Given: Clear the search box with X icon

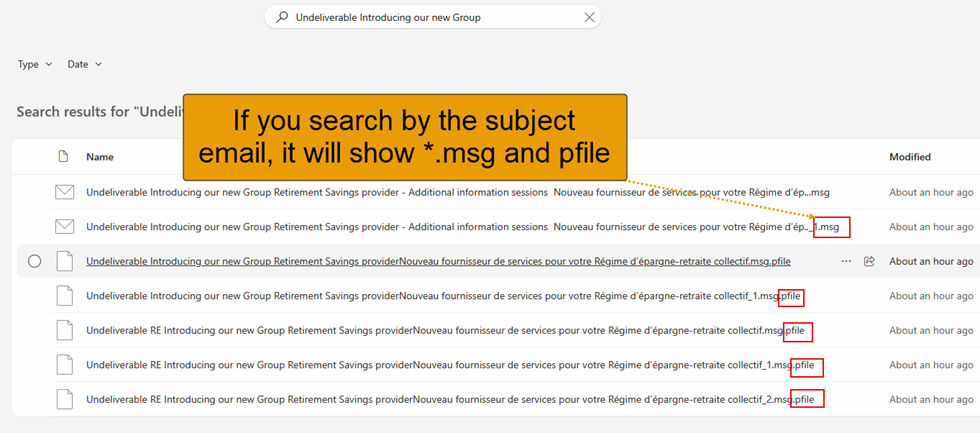Looking at the screenshot, I should tap(589, 17).
